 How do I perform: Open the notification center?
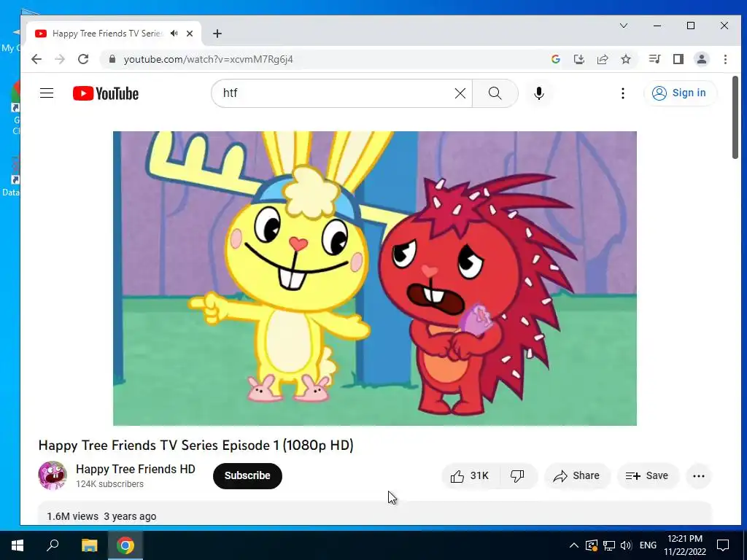[723, 545]
